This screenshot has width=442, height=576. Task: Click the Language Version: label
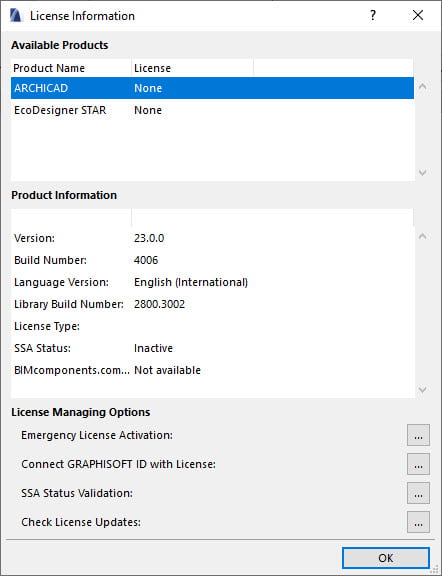pos(61,282)
